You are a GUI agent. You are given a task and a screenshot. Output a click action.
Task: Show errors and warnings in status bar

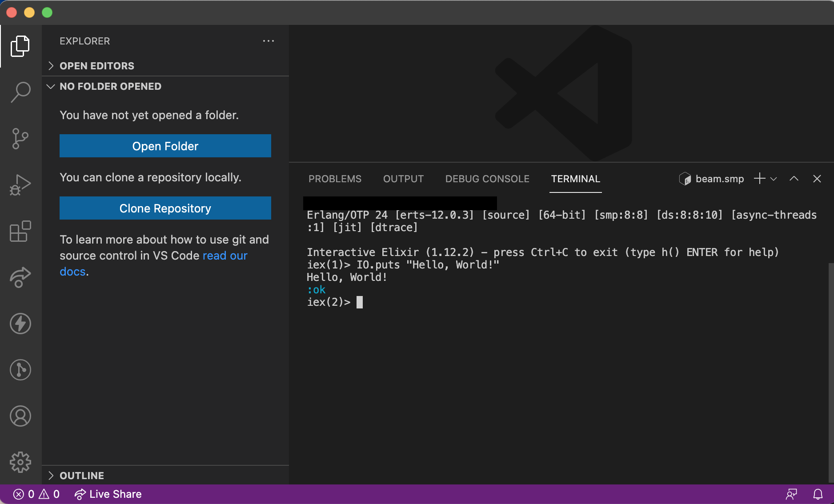[x=36, y=494]
